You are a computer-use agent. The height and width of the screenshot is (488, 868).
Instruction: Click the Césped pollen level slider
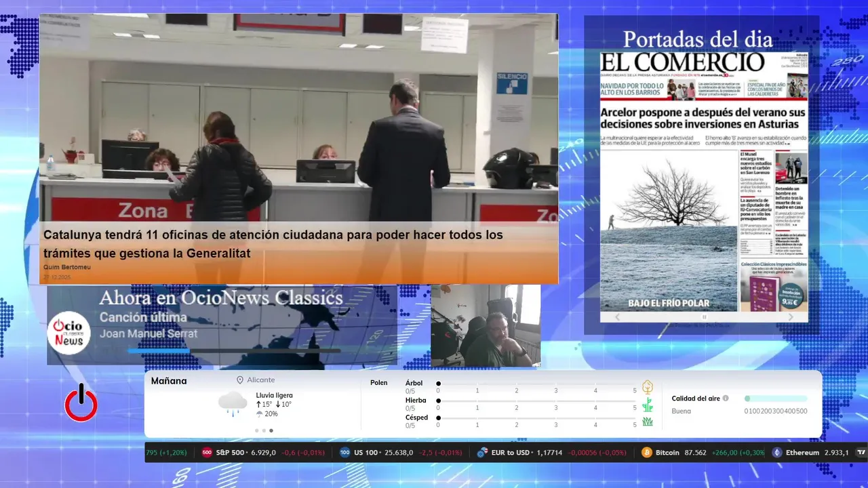coord(537,418)
